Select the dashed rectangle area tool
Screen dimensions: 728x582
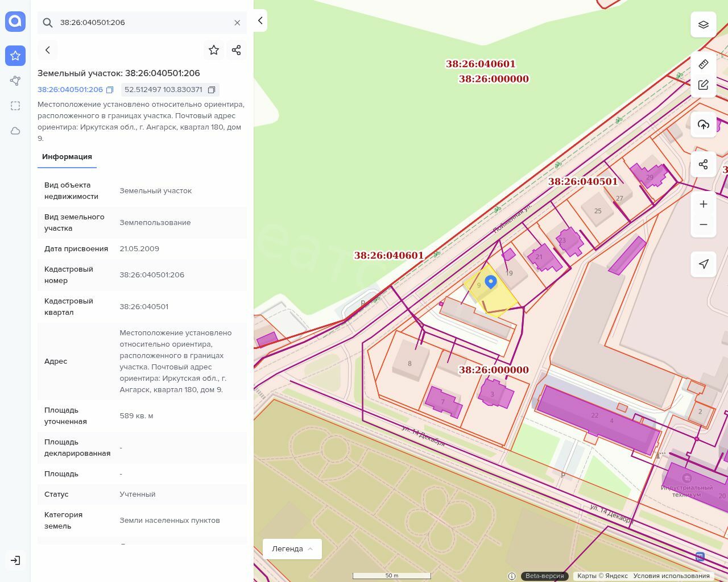click(15, 106)
